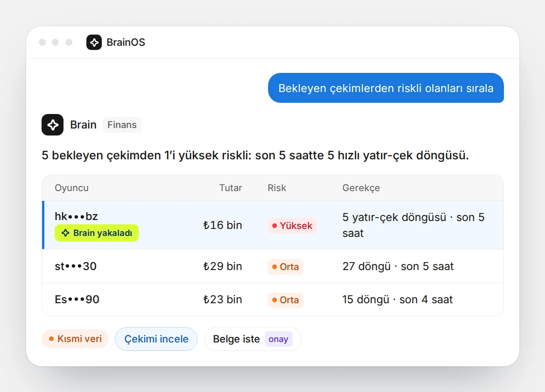Viewport: 545px width, 392px height.
Task: Click the summary sentence about yüksek riskli çekim
Action: pyautogui.click(x=255, y=155)
